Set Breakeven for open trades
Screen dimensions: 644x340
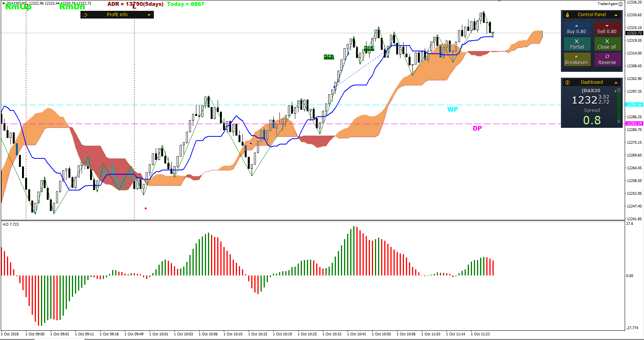pyautogui.click(x=577, y=59)
